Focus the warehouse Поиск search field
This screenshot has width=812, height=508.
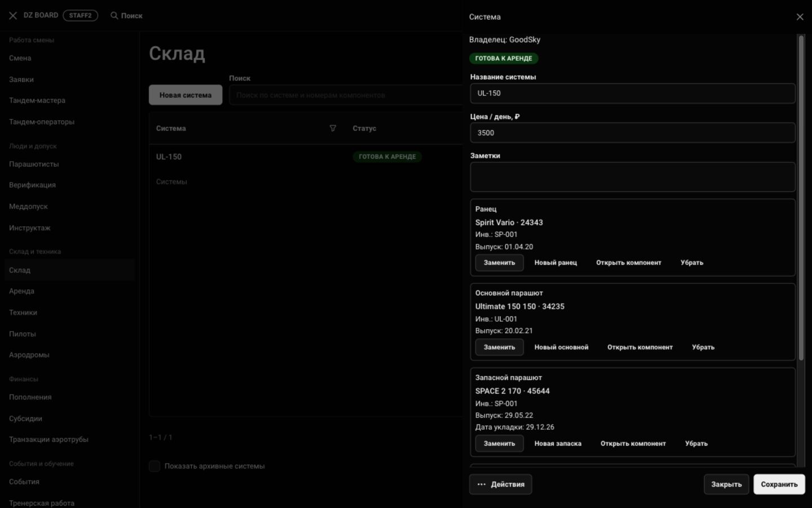tap(346, 95)
